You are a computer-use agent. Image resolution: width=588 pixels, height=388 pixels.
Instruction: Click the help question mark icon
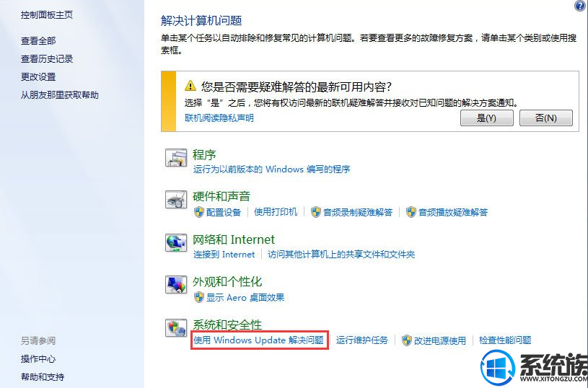580,6
